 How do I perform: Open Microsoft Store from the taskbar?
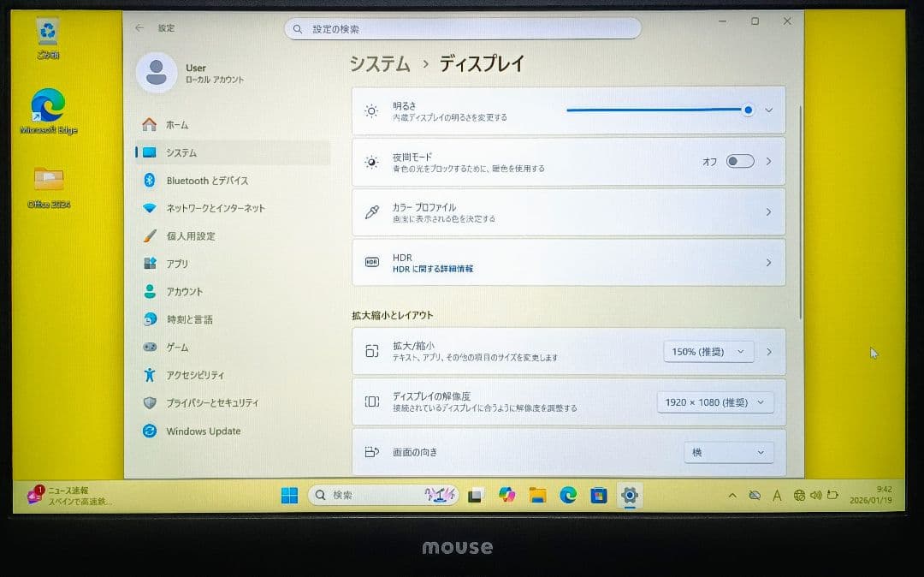(x=599, y=495)
